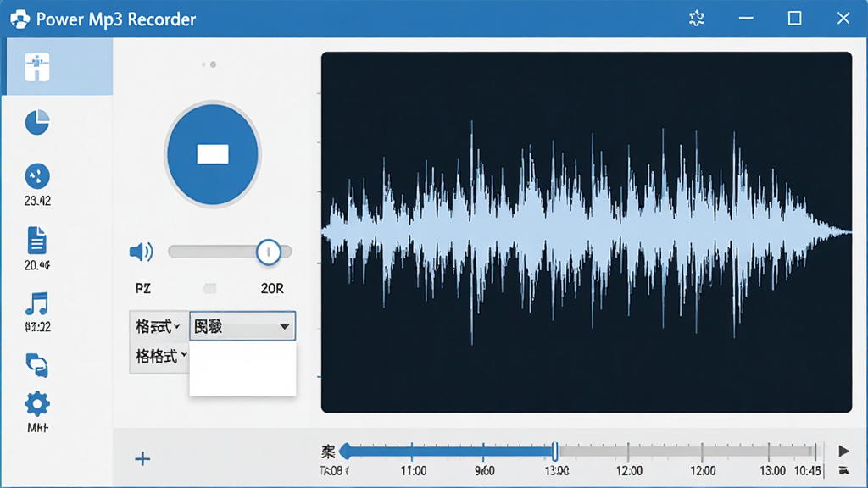Add a new item with the plus button

point(142,458)
